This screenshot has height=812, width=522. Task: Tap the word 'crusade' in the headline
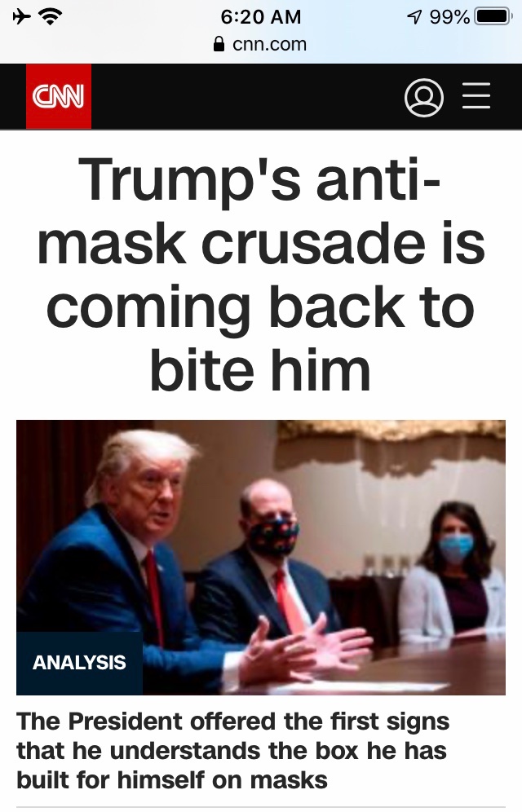coord(313,244)
